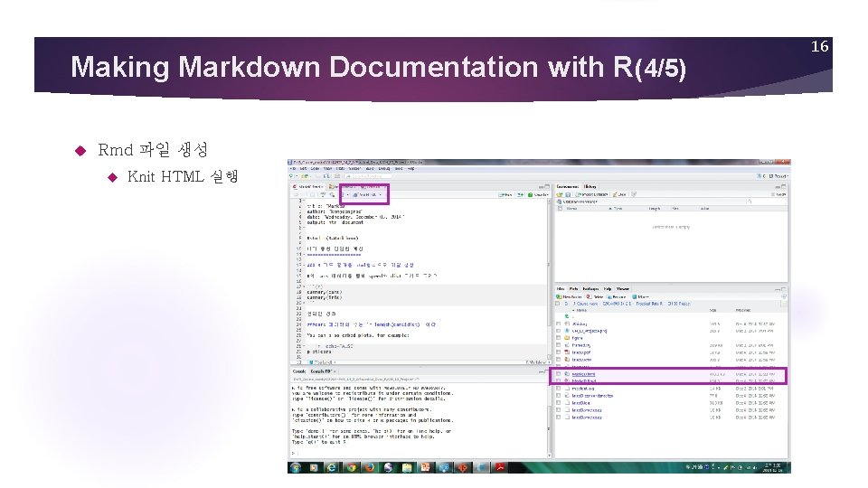The image size is (868, 488).
Task: Click the go up parent directory icon
Action: [567, 316]
